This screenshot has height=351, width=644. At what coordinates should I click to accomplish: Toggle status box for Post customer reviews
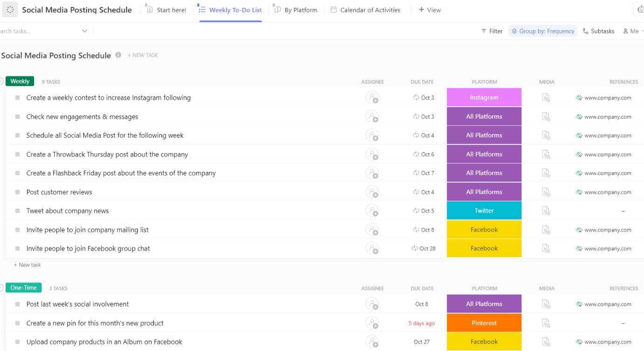tap(17, 192)
